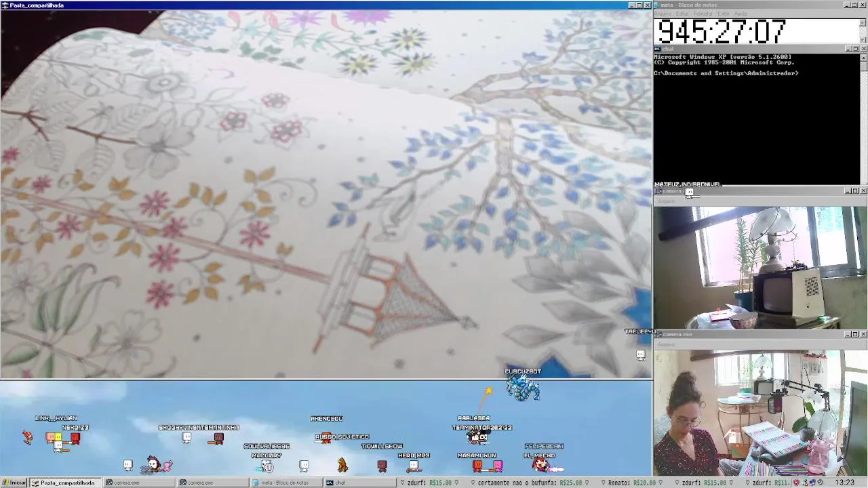Click the 945:27:07 timer text
Screen dimensions: 868x488
click(x=722, y=31)
